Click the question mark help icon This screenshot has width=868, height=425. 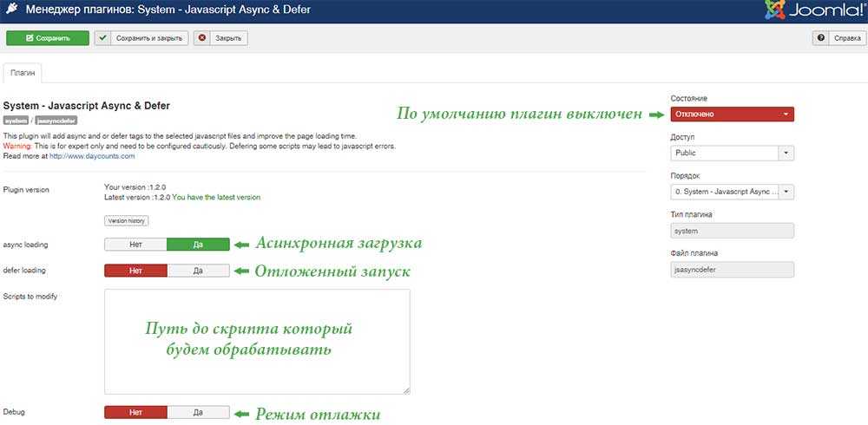[x=820, y=38]
